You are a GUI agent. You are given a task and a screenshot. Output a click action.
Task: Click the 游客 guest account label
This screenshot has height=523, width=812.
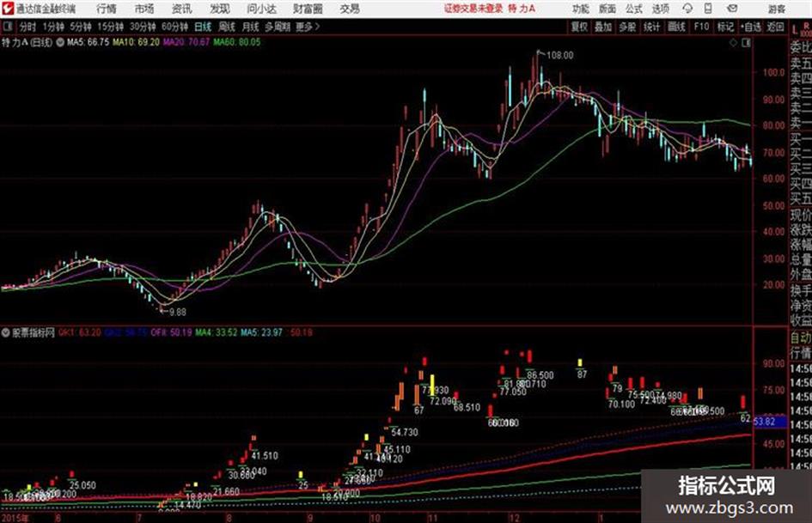pos(777,9)
